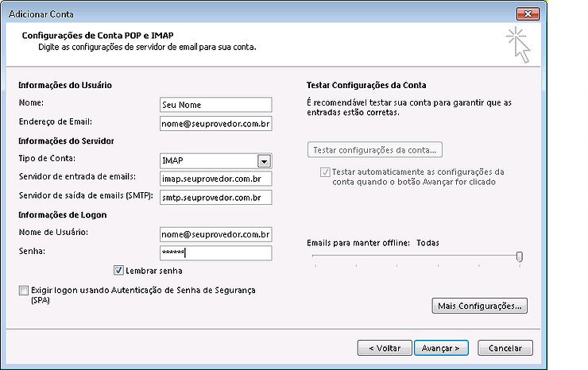The width and height of the screenshot is (588, 370).
Task: Click the Servidor de saída SMTP field
Action: (215, 198)
